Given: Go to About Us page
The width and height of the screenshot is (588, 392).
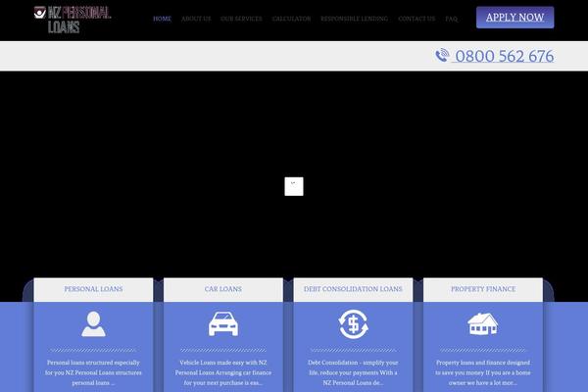Looking at the screenshot, I should pos(196,19).
